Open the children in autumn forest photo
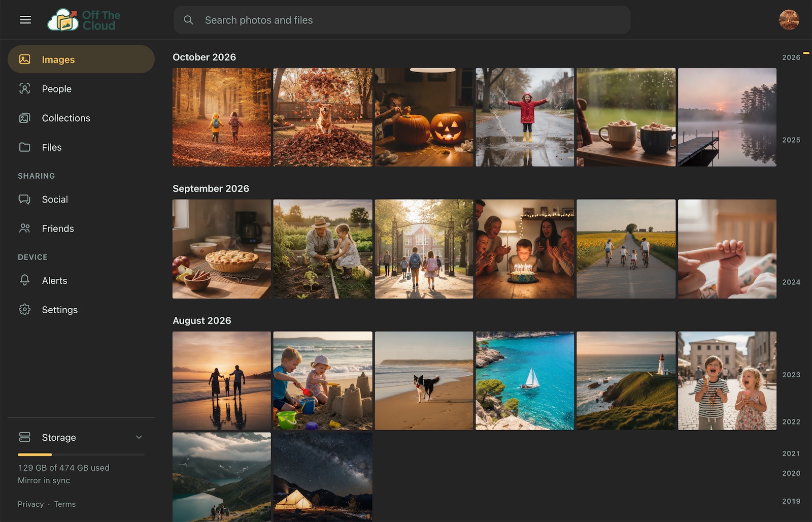Screen dimensions: 812x522 coord(222,117)
